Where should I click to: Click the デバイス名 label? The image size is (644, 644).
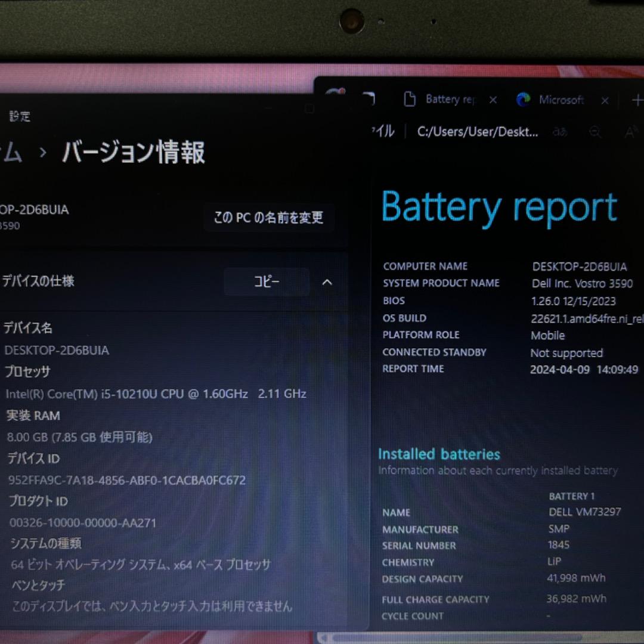click(x=28, y=328)
